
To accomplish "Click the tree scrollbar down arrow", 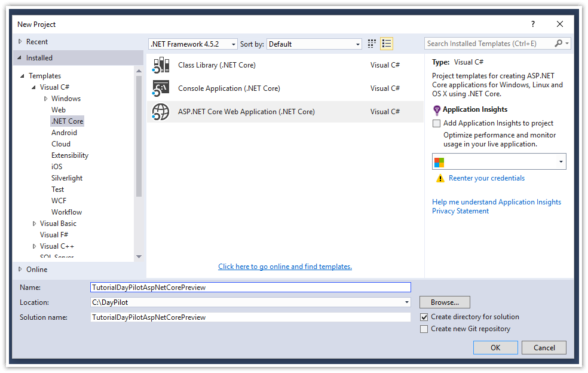I will [139, 257].
